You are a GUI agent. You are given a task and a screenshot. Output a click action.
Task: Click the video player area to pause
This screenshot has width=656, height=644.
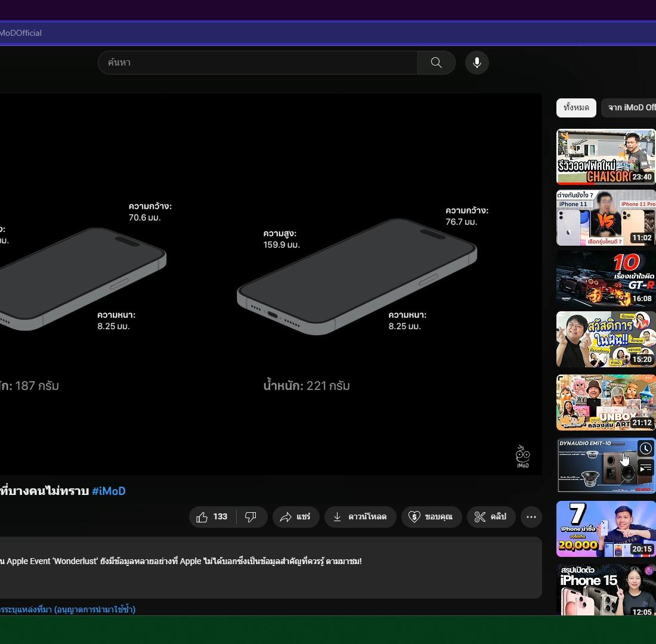[271, 284]
